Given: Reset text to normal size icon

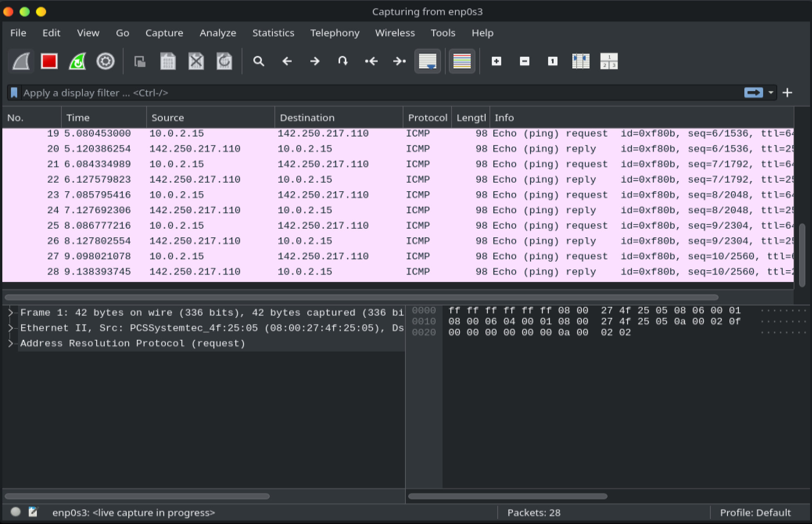Looking at the screenshot, I should [x=553, y=61].
